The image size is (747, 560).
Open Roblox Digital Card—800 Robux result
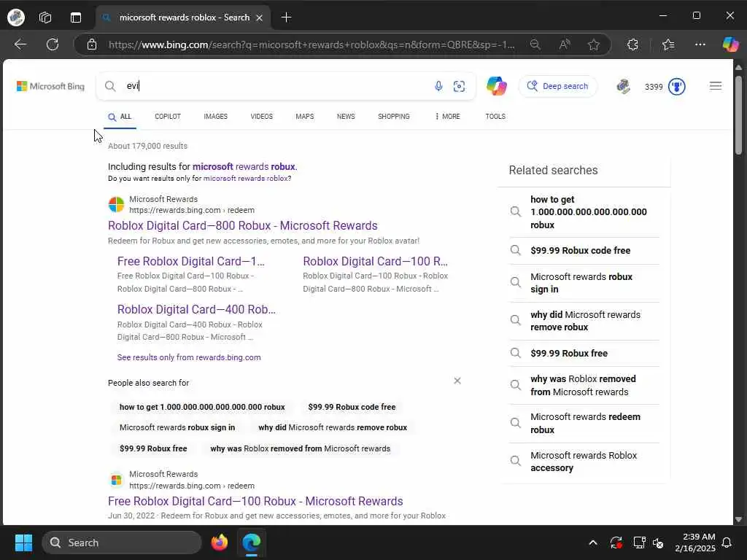tap(242, 226)
